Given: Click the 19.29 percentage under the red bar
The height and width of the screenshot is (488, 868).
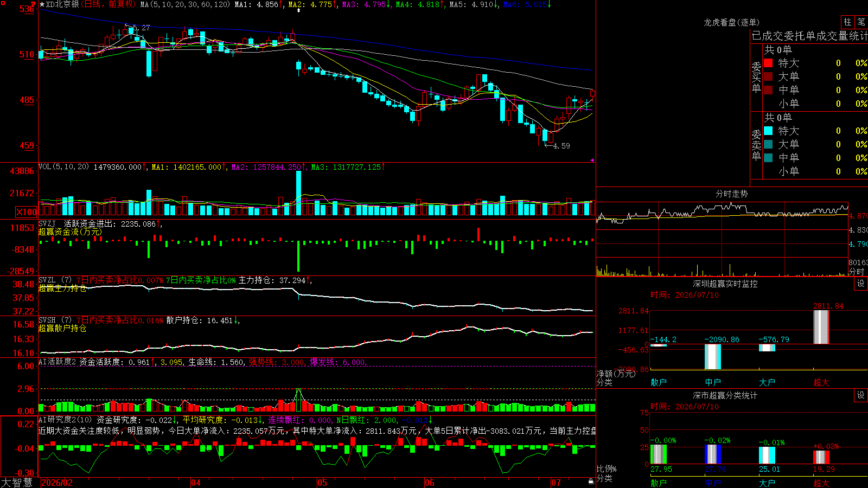Looking at the screenshot, I should pos(824,470).
